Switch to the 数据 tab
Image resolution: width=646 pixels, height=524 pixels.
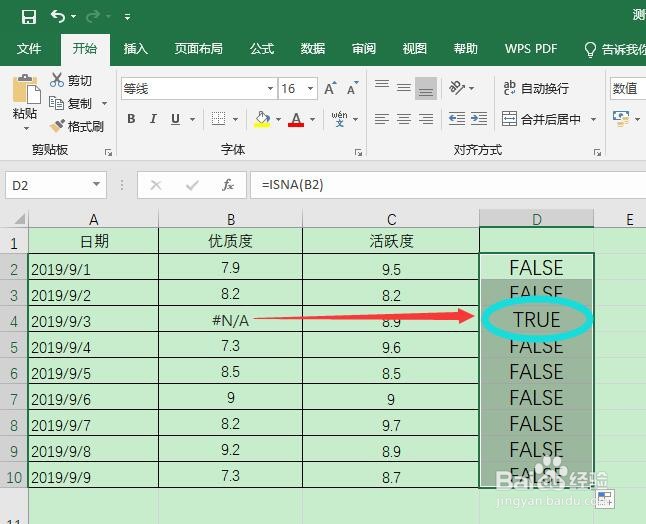click(313, 49)
